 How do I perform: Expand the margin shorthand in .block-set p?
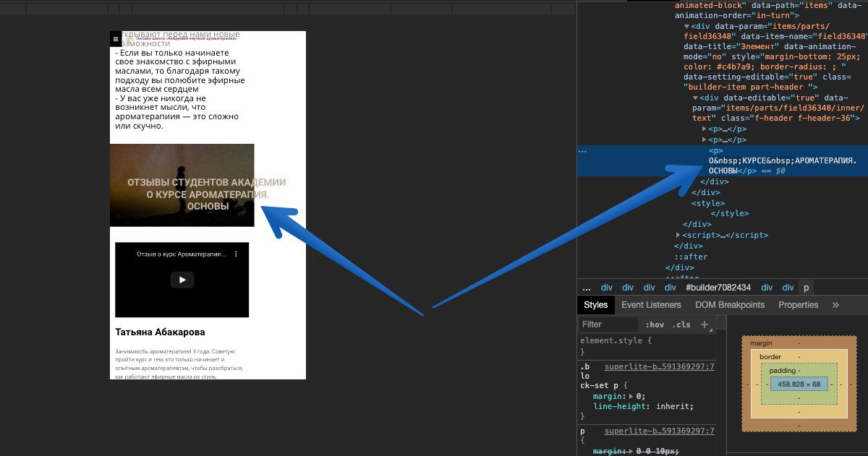(x=631, y=397)
